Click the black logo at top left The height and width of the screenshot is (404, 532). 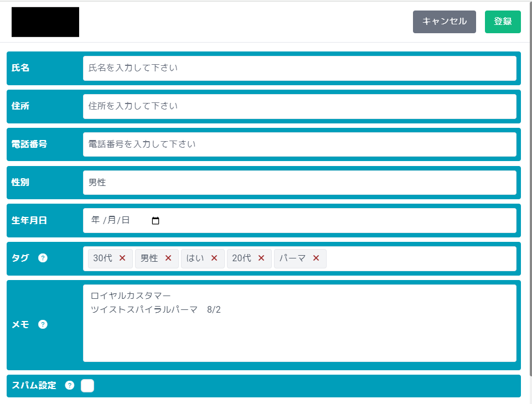[45, 22]
